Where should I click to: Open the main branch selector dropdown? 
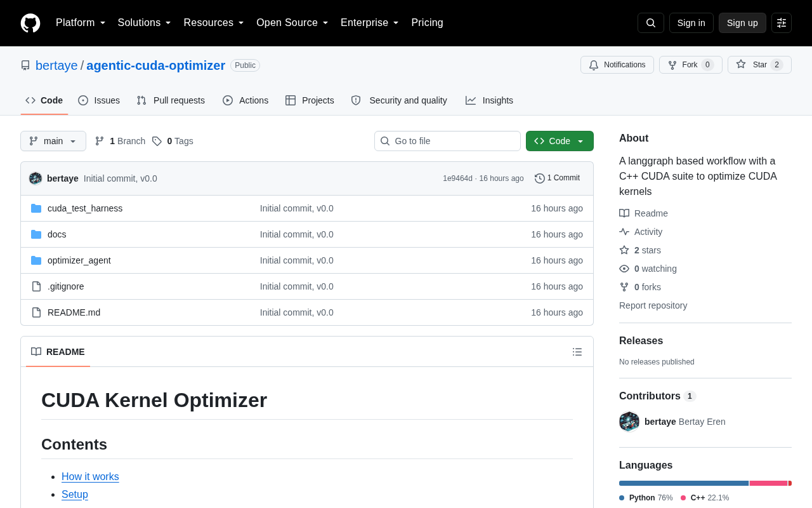53,141
